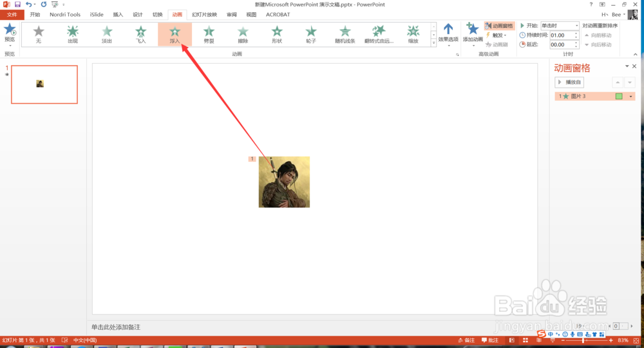The height and width of the screenshot is (348, 644).
Task: Toggle the 动画窗格 (Animation Pane) button
Action: (x=499, y=26)
